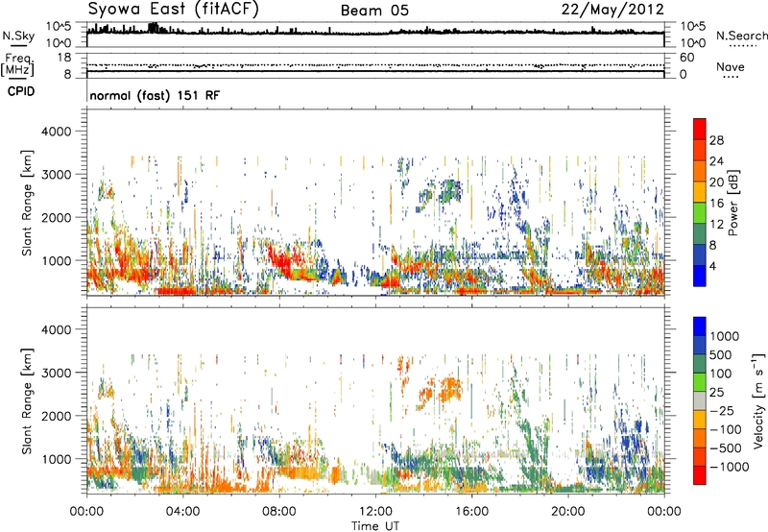Click the solid frequency line in Freq panel
The height and width of the screenshot is (532, 768).
(x=375, y=71)
